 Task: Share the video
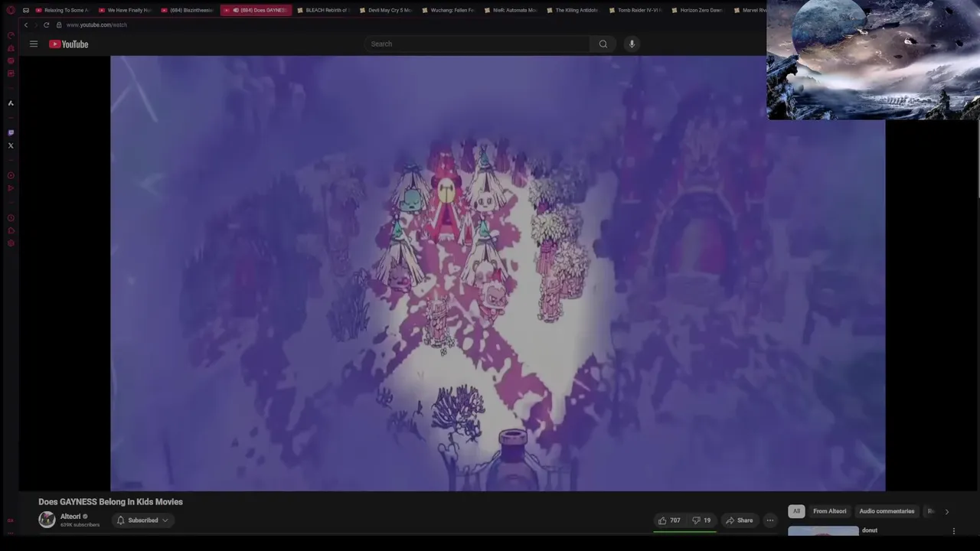740,520
